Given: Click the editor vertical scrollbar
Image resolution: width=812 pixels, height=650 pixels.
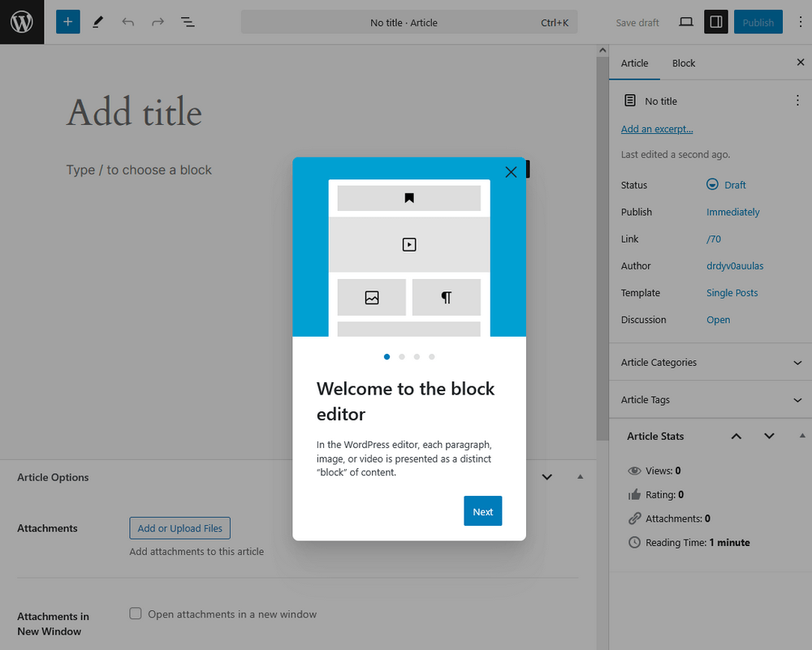Looking at the screenshot, I should 603,248.
